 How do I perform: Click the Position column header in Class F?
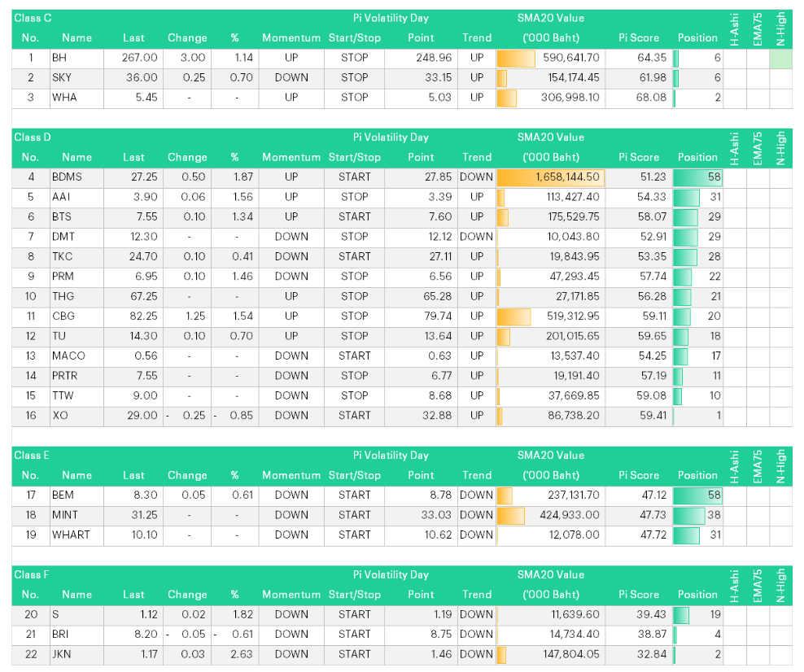(697, 595)
